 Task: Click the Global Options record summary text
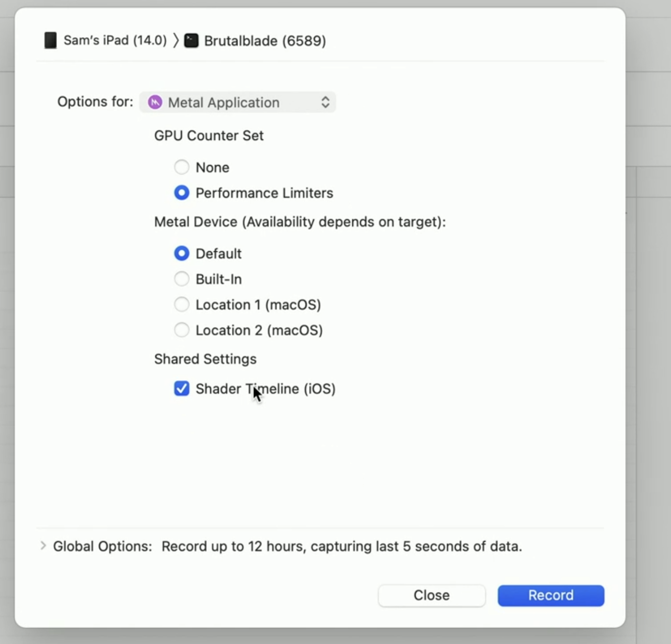(342, 547)
